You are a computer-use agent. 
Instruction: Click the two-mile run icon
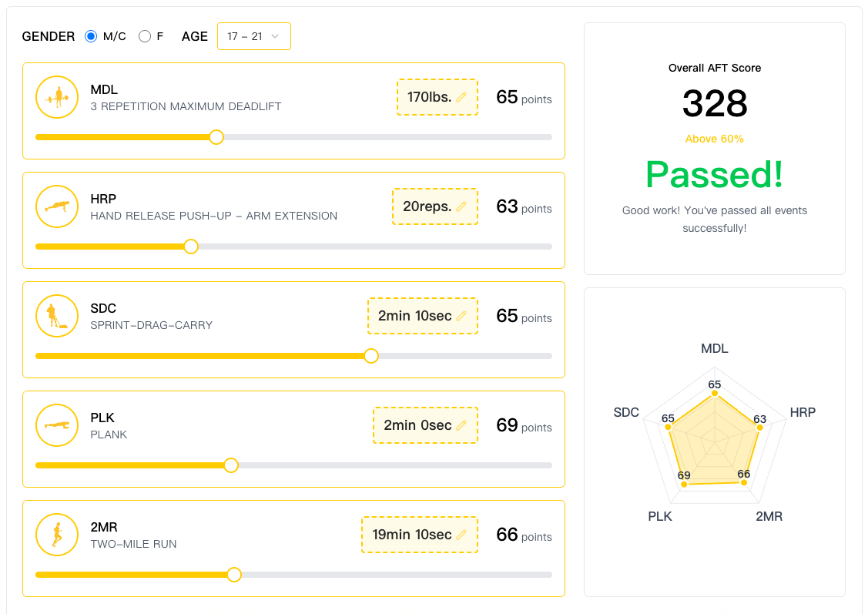tap(57, 535)
